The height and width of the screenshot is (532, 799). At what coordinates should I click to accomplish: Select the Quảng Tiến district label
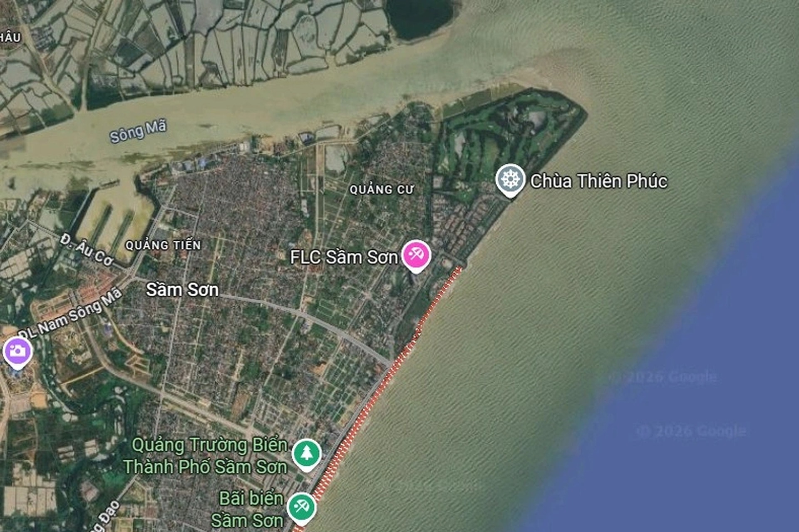pos(163,245)
